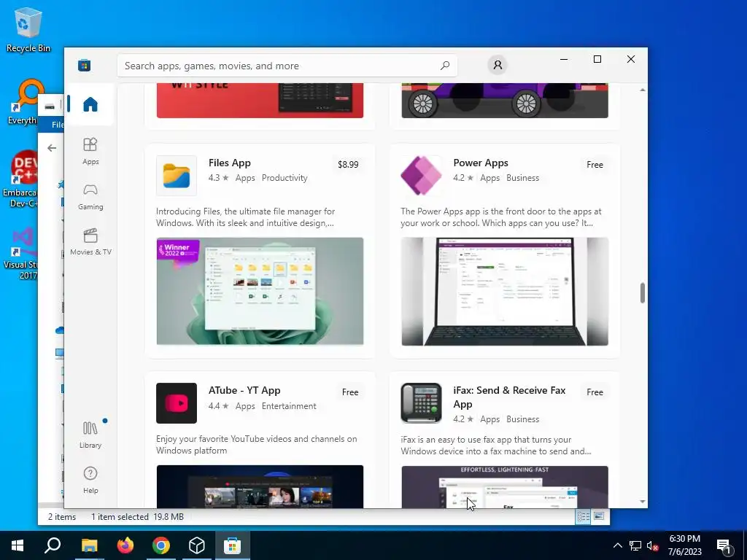Click the Store vertical scrollbar thumb
Viewport: 747px width, 560px height.
[642, 293]
